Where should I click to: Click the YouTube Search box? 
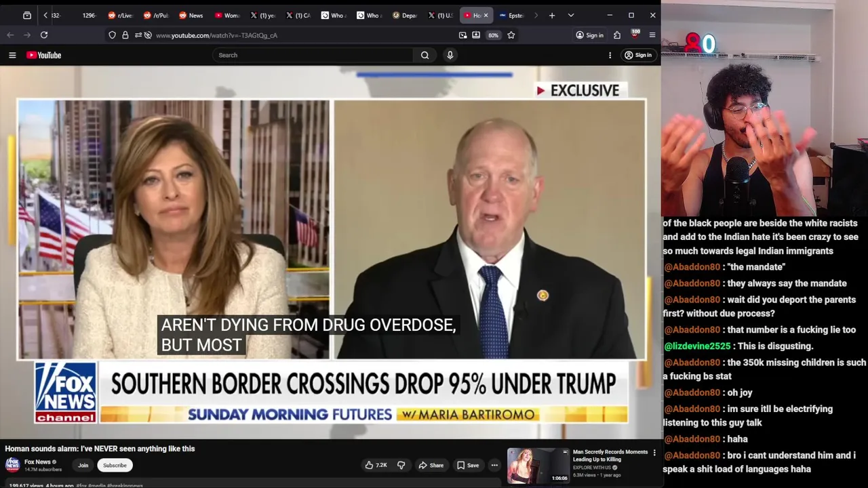coord(313,55)
